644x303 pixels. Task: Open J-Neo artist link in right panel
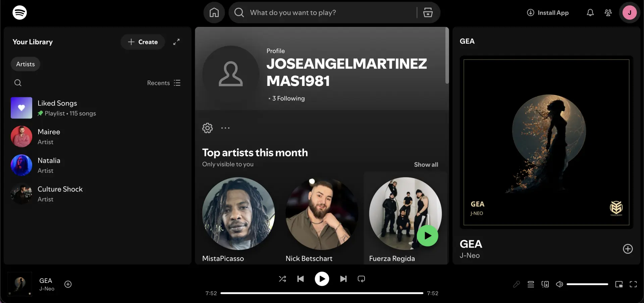point(470,255)
